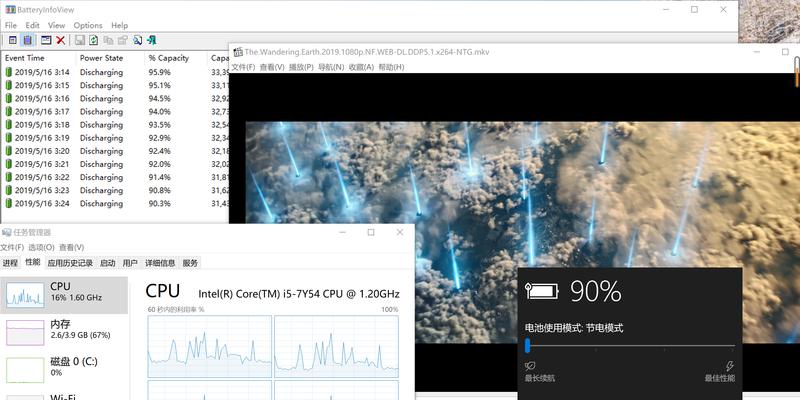Select the 2019/5/16 3:14 log row

(x=115, y=72)
